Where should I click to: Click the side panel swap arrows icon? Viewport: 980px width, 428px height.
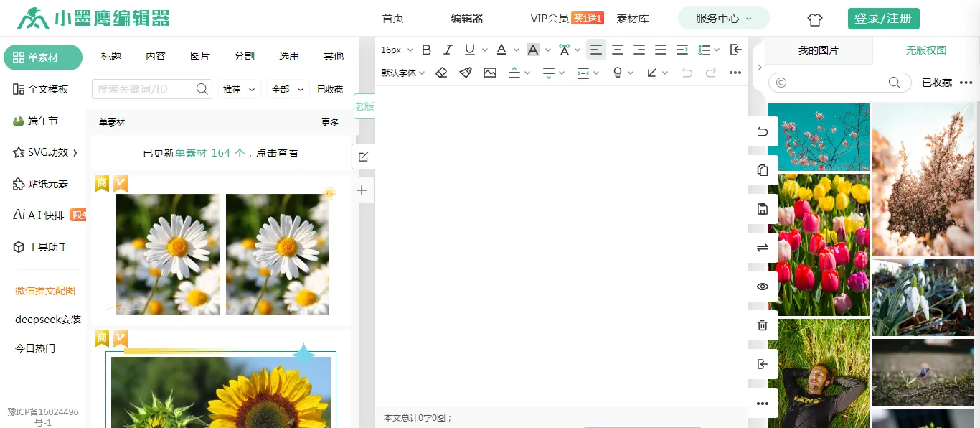[763, 248]
